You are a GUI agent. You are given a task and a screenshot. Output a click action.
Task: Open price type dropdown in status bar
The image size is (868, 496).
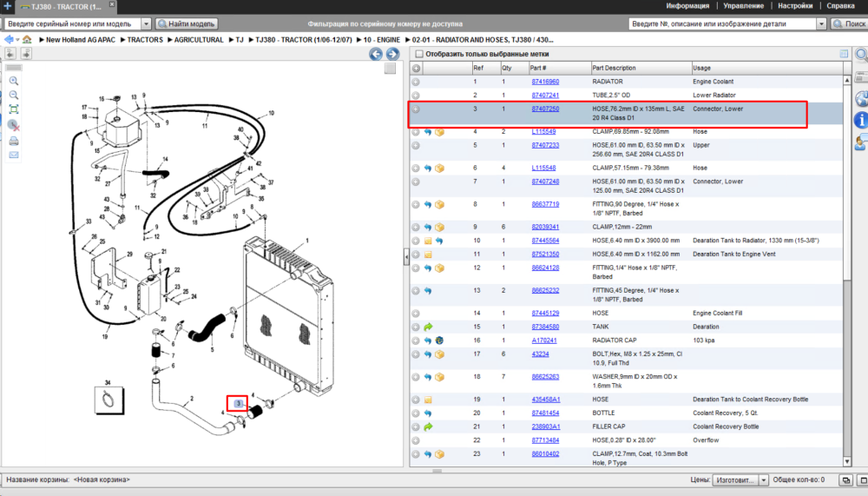click(x=763, y=479)
